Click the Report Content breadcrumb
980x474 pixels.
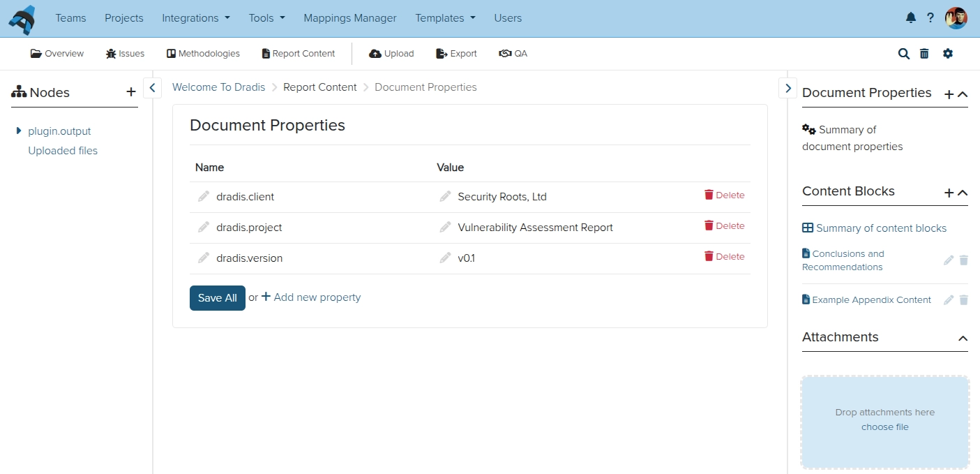coord(320,87)
